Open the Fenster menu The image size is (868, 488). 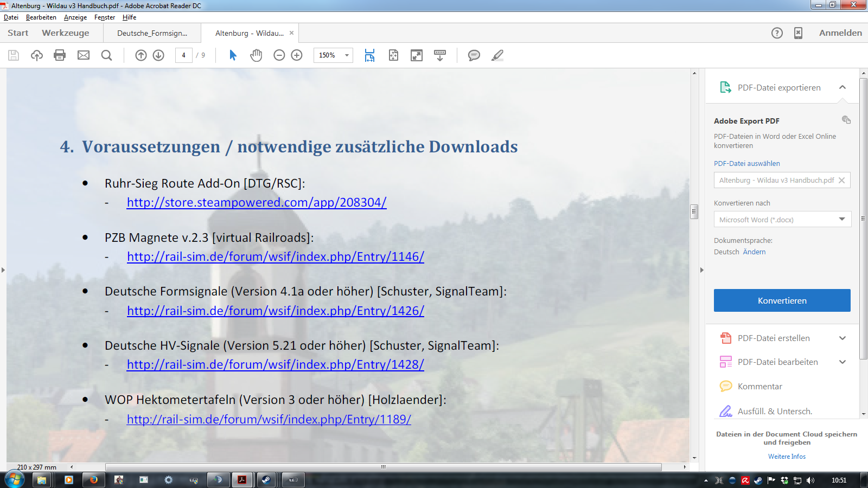105,17
